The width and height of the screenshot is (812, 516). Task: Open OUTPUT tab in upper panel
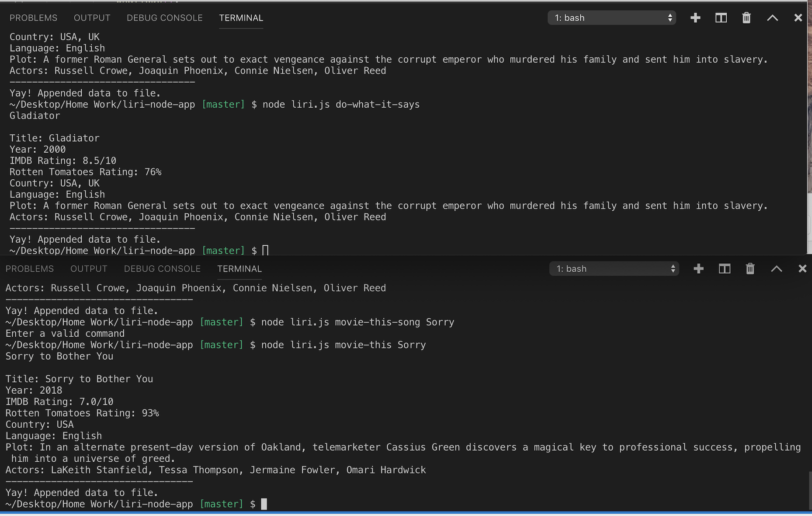pos(92,18)
